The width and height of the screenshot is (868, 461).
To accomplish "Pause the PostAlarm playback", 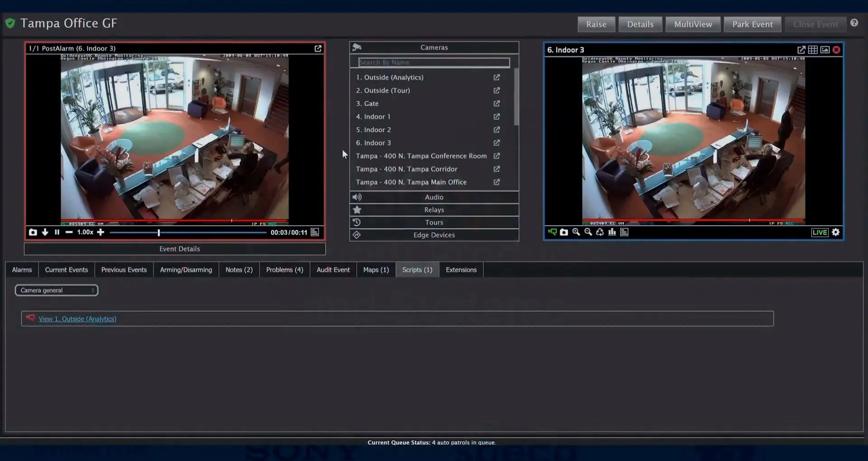I will coord(57,232).
